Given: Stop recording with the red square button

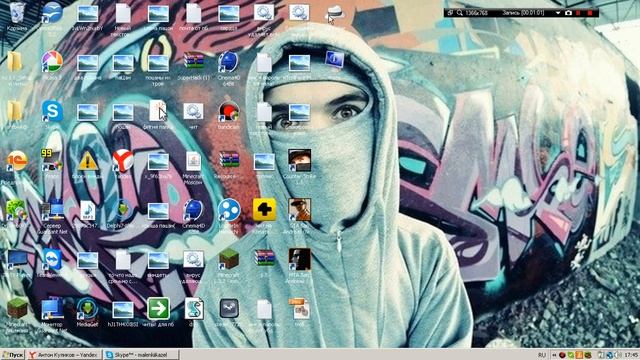Looking at the screenshot, I should (x=590, y=13).
